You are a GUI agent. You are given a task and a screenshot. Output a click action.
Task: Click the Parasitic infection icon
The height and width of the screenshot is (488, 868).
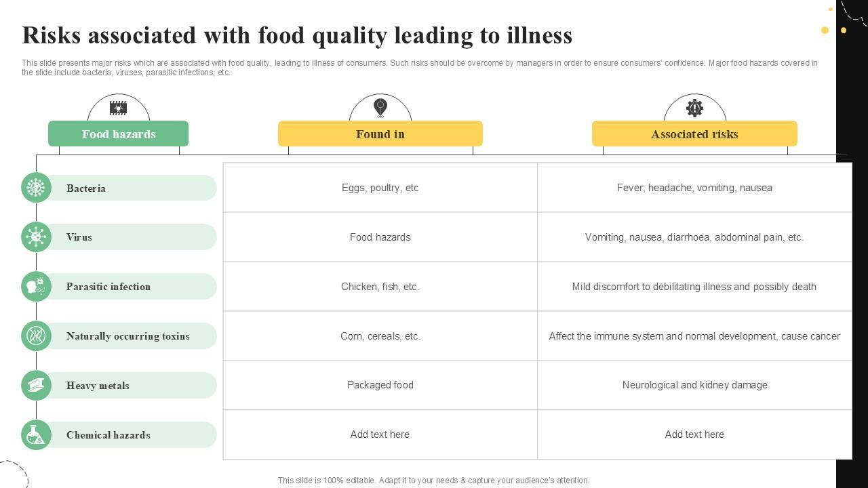pos(36,287)
